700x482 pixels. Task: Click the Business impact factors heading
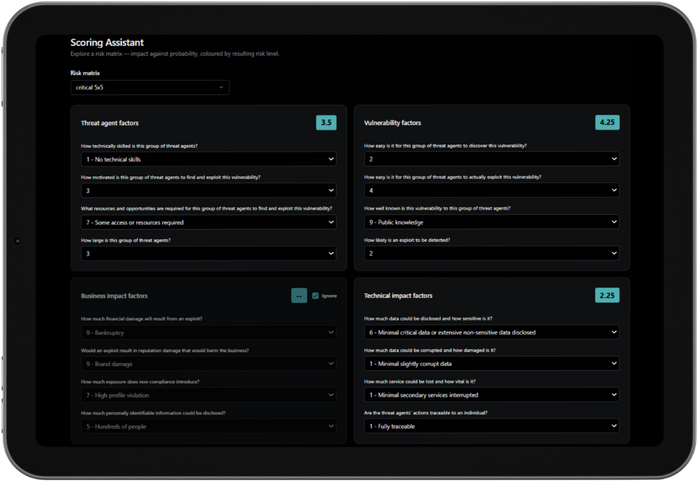[x=114, y=296]
